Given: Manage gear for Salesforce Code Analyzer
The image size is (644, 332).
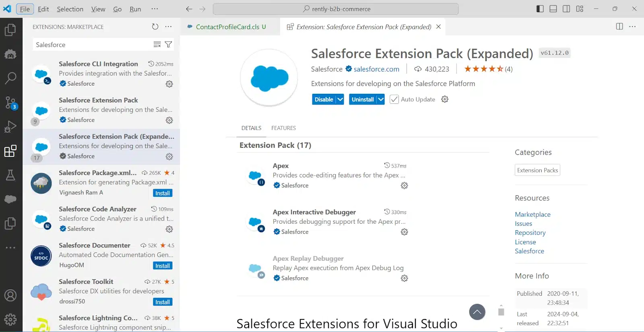Looking at the screenshot, I should coord(169,229).
